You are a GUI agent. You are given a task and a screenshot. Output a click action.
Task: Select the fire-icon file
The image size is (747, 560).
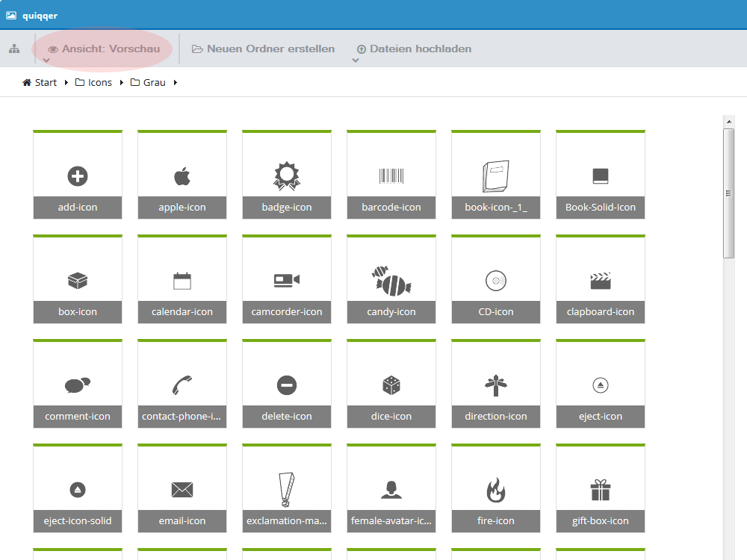pos(496,488)
